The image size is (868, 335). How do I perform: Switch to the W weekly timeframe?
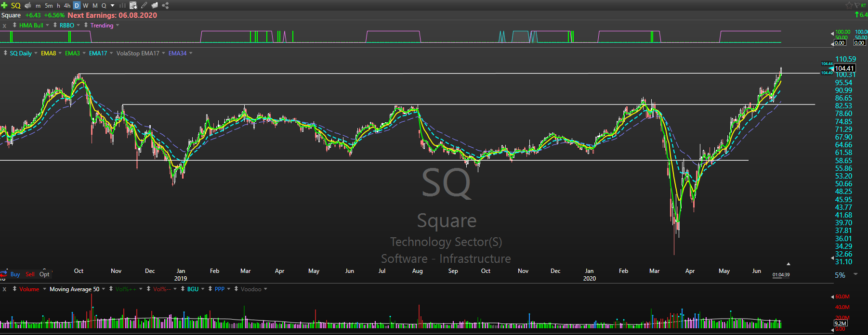pos(86,6)
